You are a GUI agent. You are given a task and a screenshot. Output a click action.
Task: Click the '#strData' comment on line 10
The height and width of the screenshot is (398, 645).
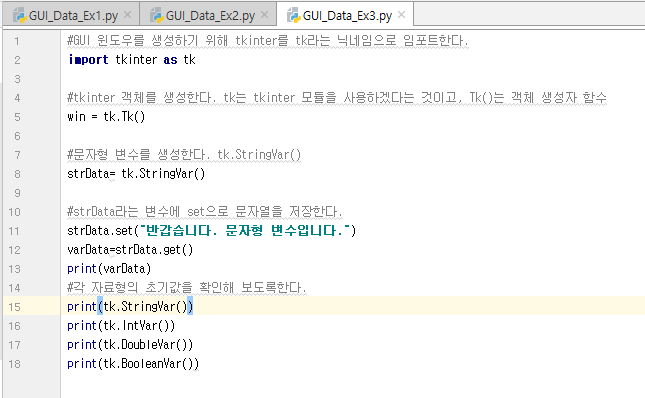pos(204,212)
